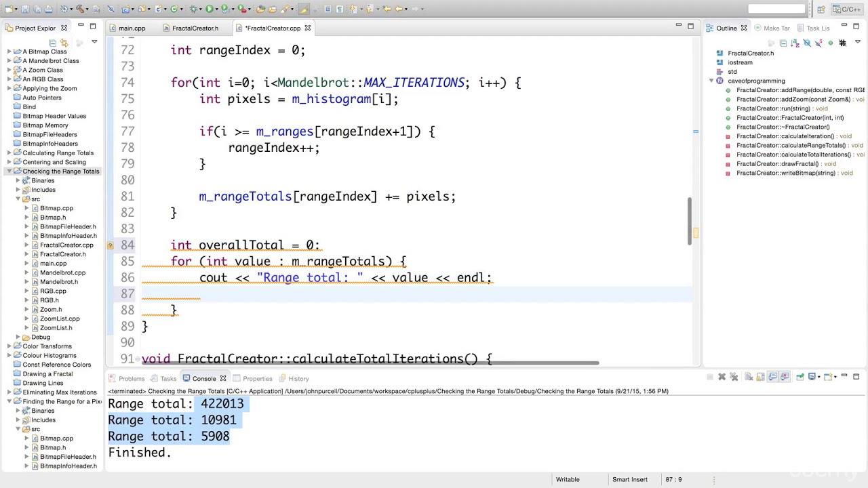Select ZoomList.h in Project Explorer
868x488 pixels.
click(x=56, y=328)
